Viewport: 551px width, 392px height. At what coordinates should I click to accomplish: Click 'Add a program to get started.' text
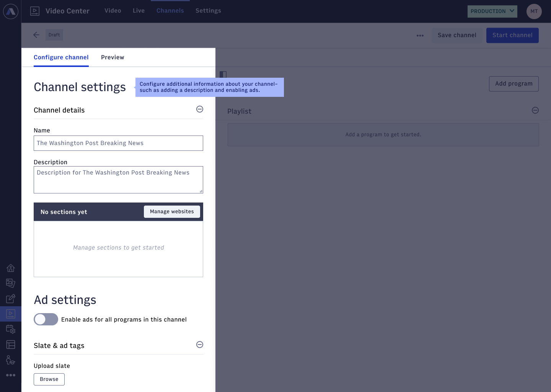pos(383,135)
